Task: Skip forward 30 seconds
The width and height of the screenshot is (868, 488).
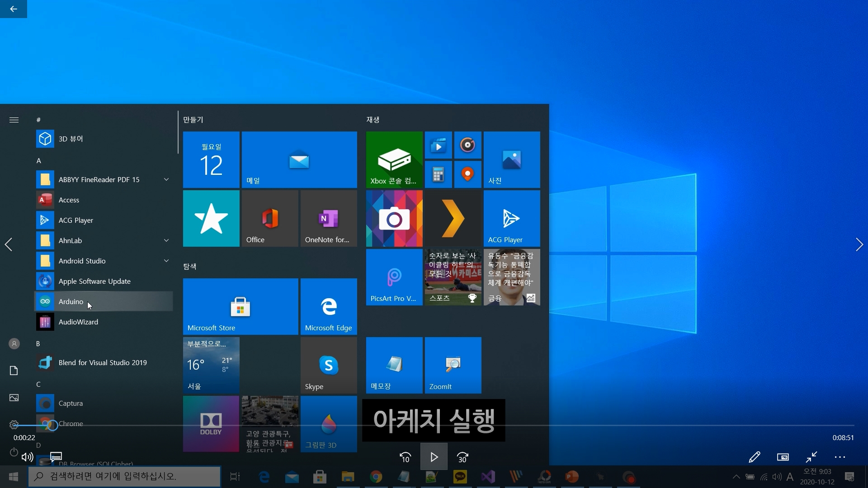Action: tap(462, 457)
